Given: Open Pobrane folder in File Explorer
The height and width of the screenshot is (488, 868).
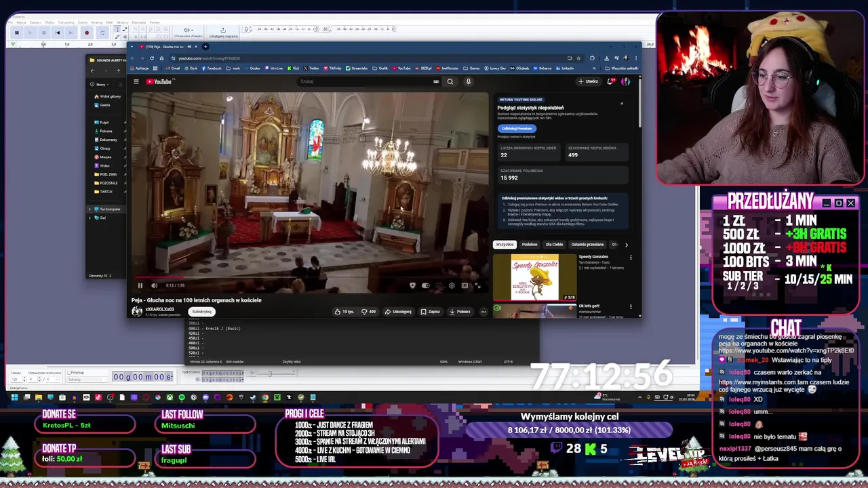Looking at the screenshot, I should 105,131.
